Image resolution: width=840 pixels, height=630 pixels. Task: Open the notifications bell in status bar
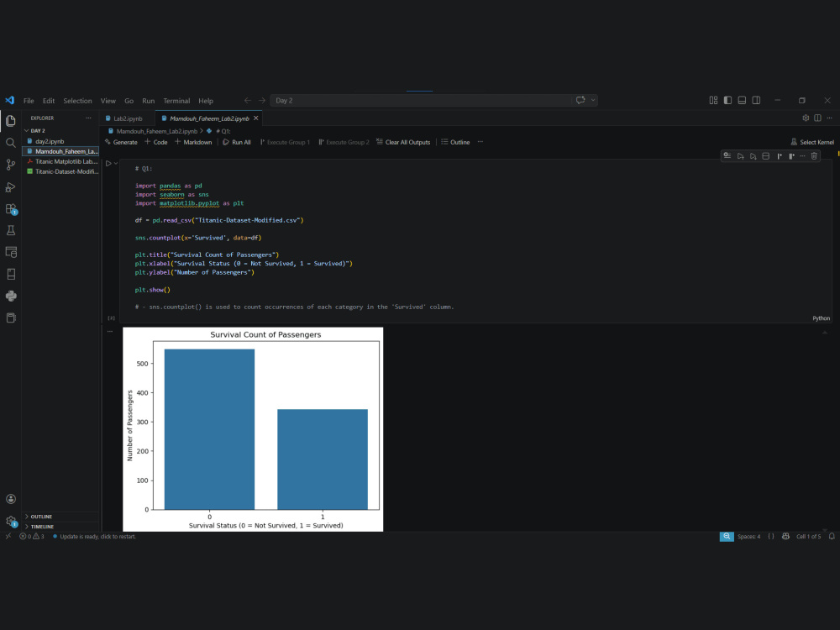[832, 536]
